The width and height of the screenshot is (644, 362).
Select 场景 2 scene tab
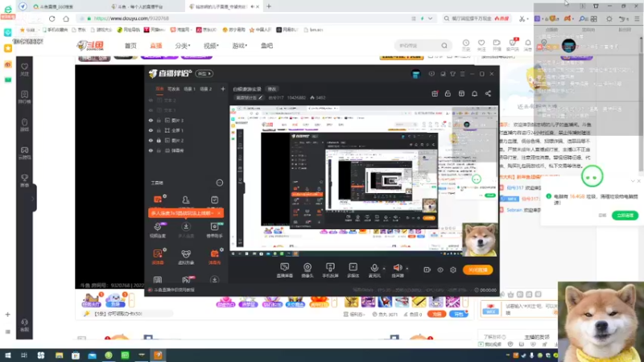205,88
